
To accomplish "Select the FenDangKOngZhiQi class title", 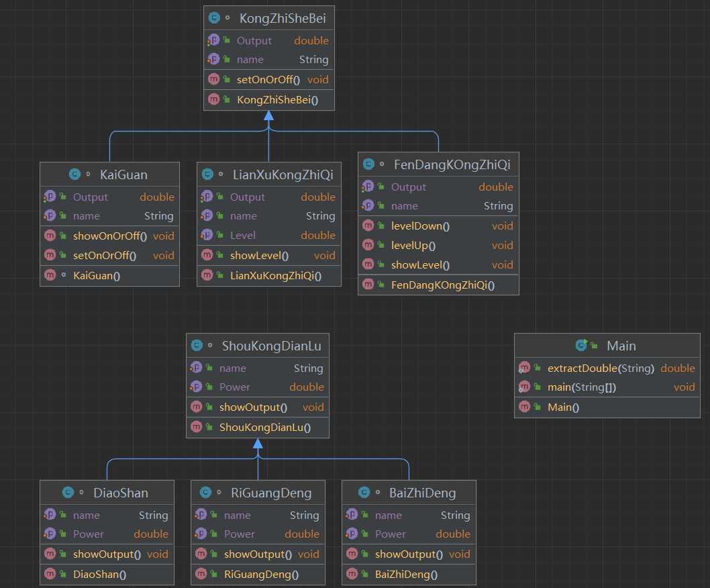I will pyautogui.click(x=452, y=164).
